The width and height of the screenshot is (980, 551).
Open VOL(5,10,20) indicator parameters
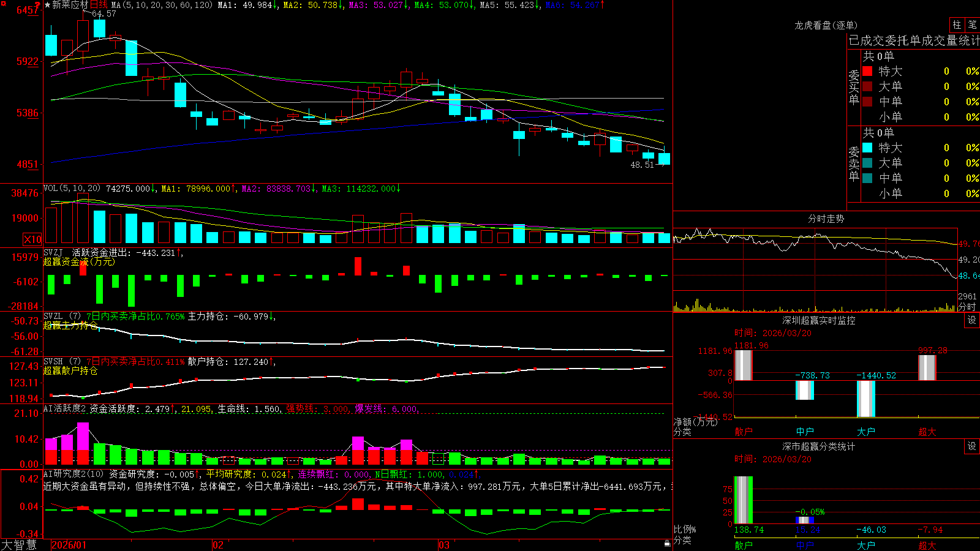click(72, 189)
